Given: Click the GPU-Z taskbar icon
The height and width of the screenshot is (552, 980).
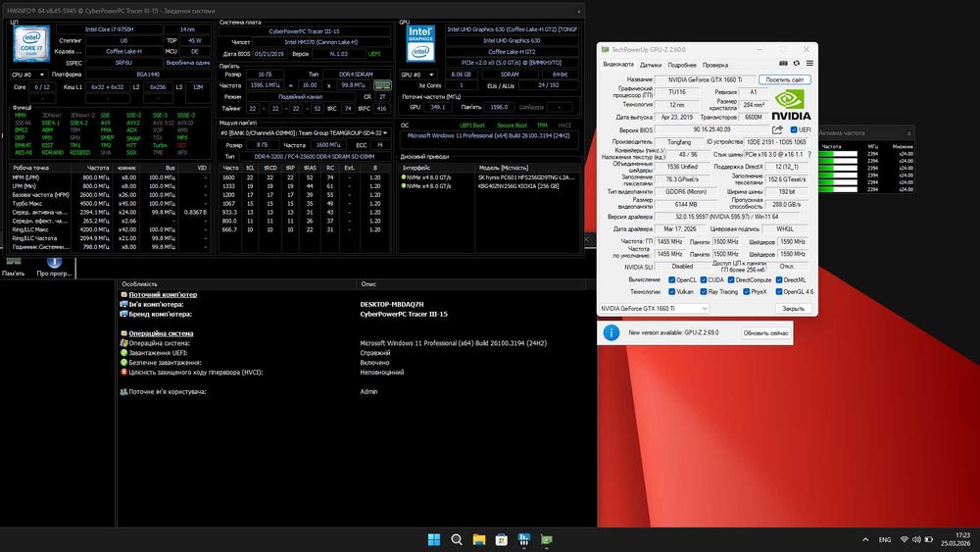Looking at the screenshot, I should click(546, 539).
